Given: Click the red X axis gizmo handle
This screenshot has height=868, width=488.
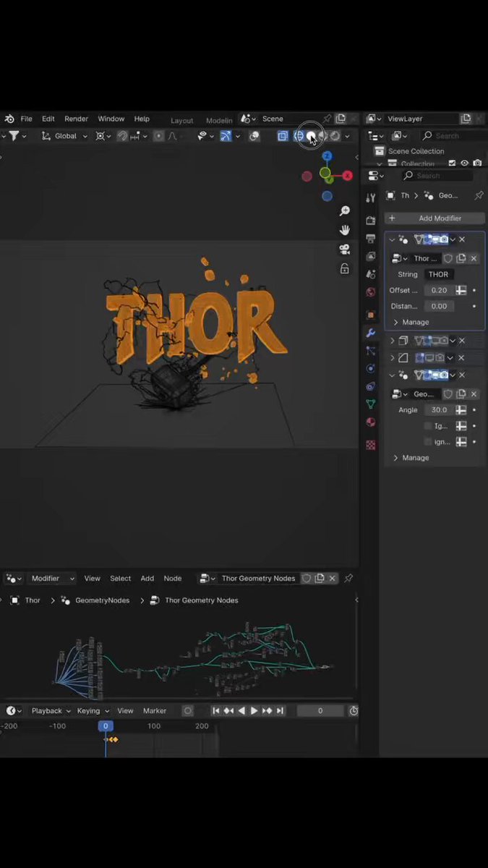Looking at the screenshot, I should click(x=347, y=176).
